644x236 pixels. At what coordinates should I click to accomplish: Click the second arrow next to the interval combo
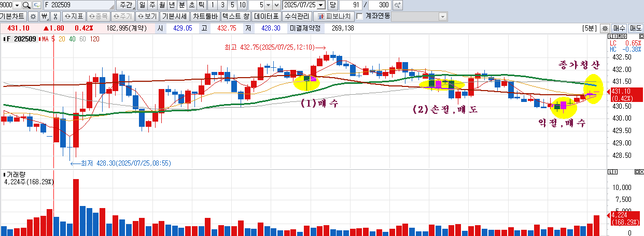(x=276, y=5)
